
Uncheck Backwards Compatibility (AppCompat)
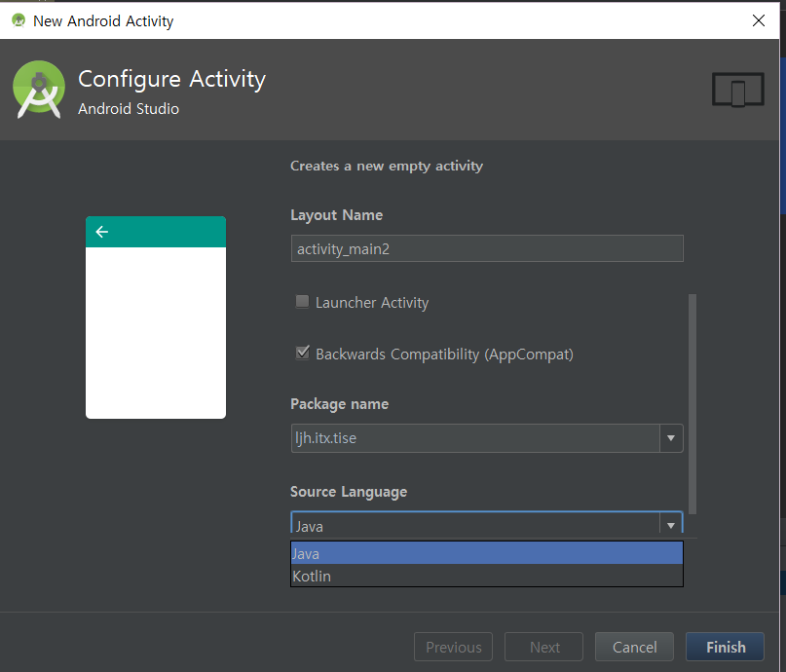tap(302, 353)
